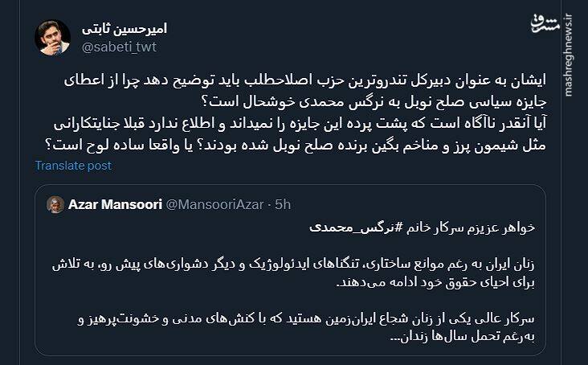
Task: Click Azar Mansoori's small avatar
Action: (55, 203)
